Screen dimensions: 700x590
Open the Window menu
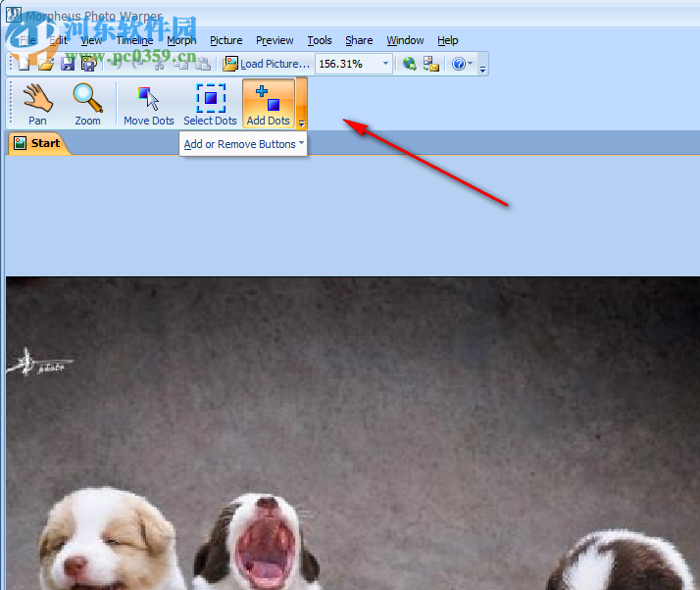pos(405,40)
